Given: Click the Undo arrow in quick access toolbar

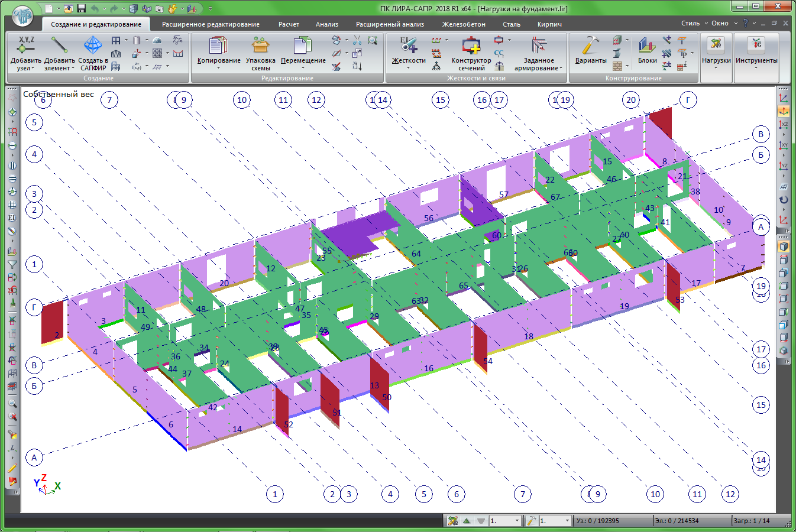Looking at the screenshot, I should click(x=95, y=9).
